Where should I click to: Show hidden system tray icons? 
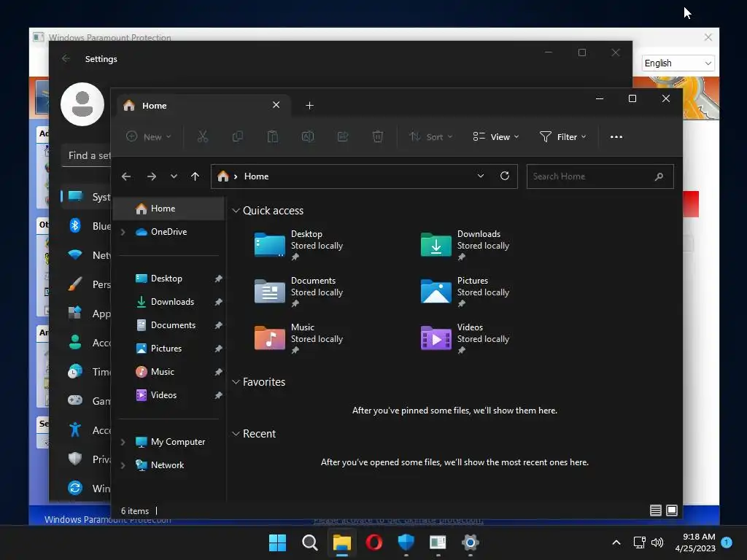click(x=616, y=542)
